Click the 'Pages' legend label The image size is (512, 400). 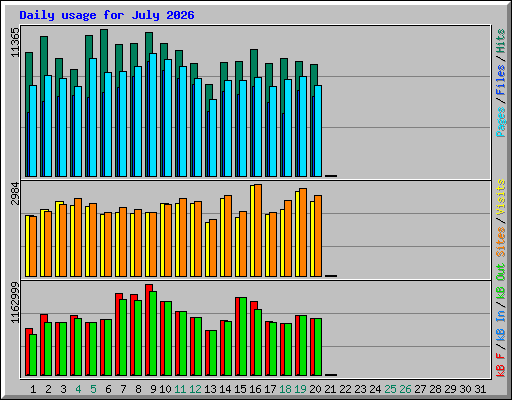coord(500,122)
